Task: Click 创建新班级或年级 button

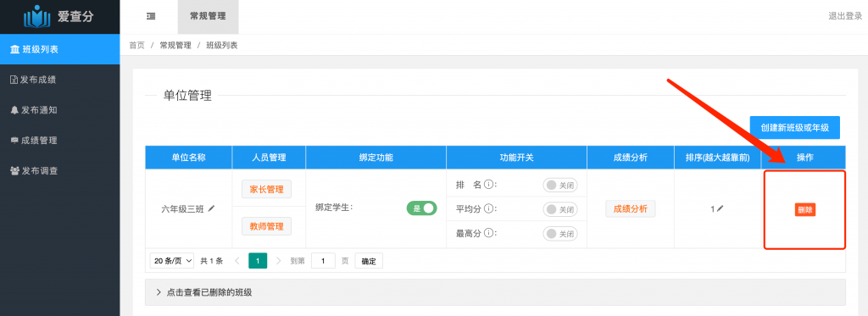Action: click(x=795, y=127)
